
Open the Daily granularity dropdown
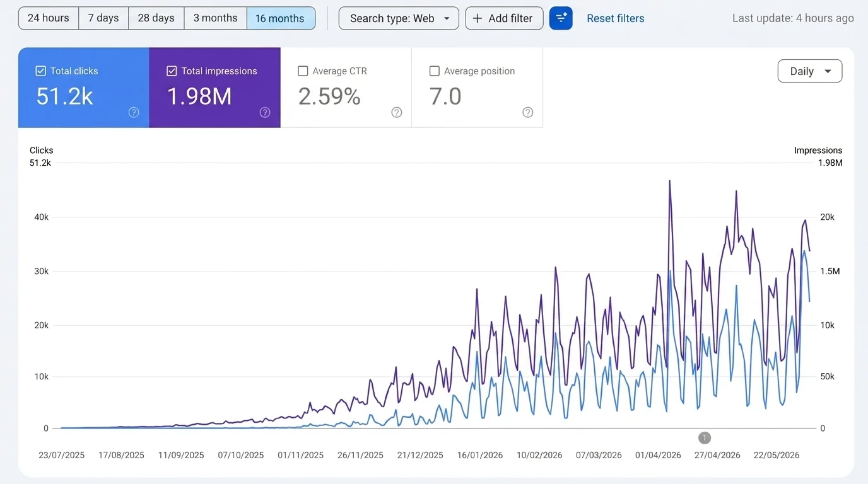click(x=810, y=71)
